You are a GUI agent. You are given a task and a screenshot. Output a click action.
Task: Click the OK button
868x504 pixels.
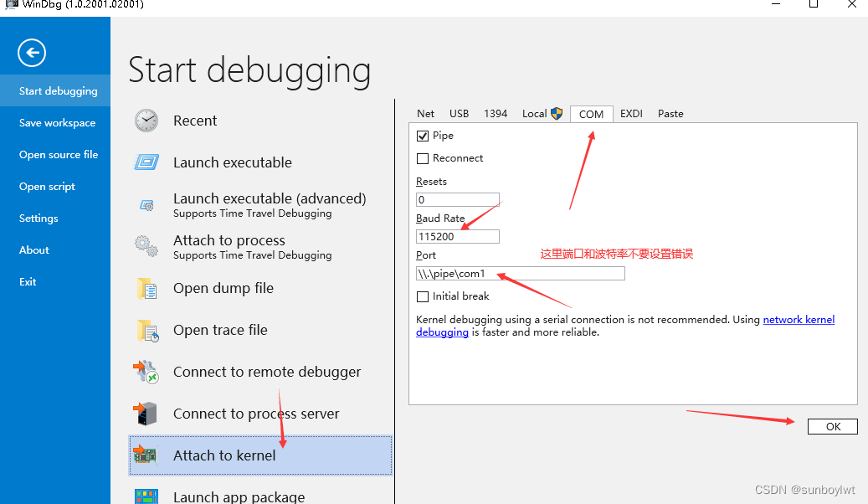click(x=832, y=426)
